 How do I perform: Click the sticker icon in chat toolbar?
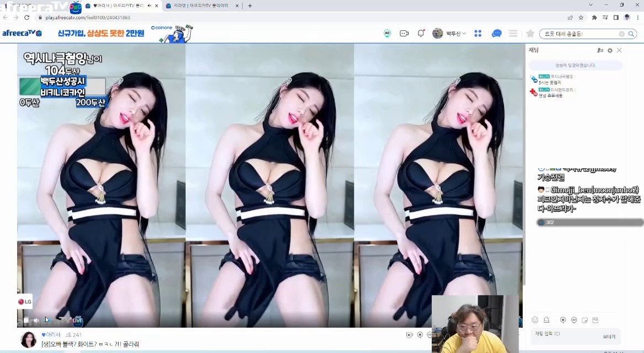click(x=584, y=320)
